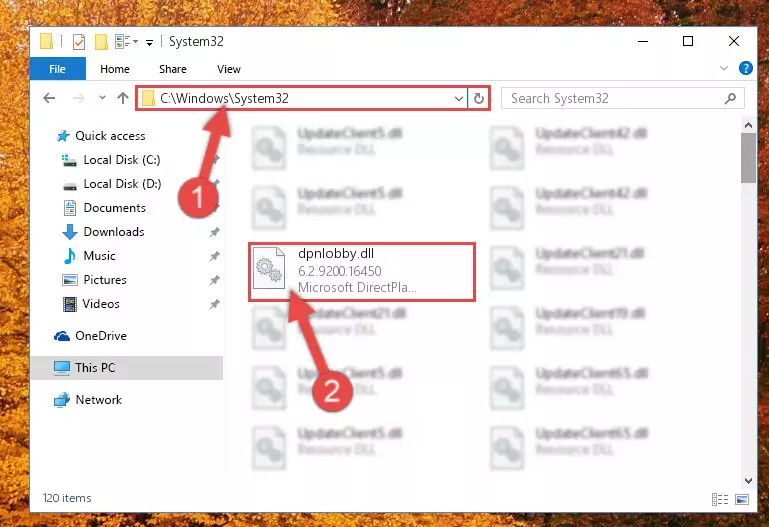Click the Local Disk (C:) drive icon

pos(69,160)
